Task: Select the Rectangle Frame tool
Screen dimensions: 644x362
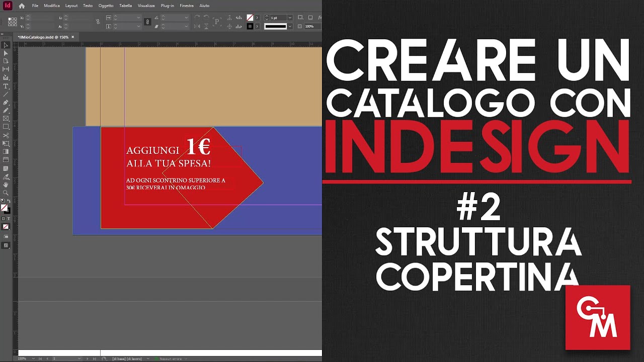Action: (x=6, y=118)
